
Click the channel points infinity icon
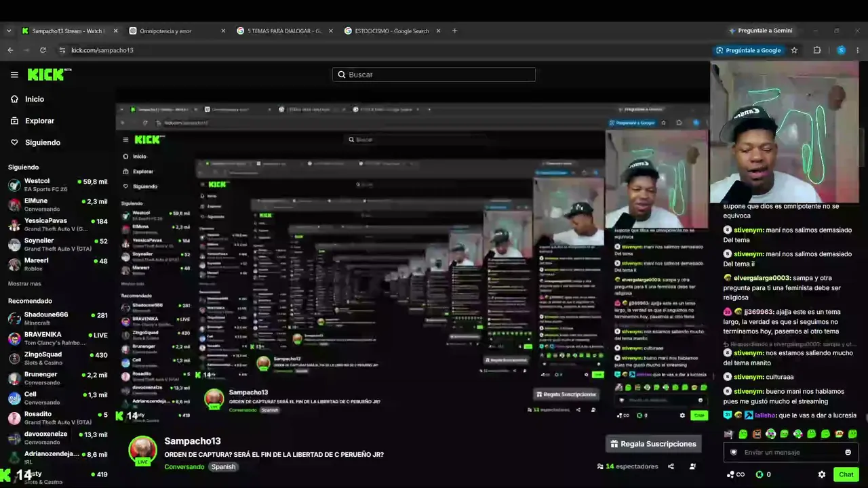point(735,474)
